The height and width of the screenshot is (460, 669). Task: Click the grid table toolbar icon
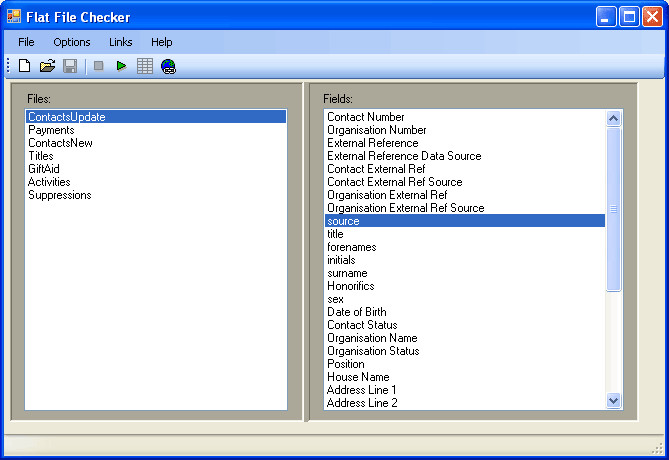pos(145,66)
